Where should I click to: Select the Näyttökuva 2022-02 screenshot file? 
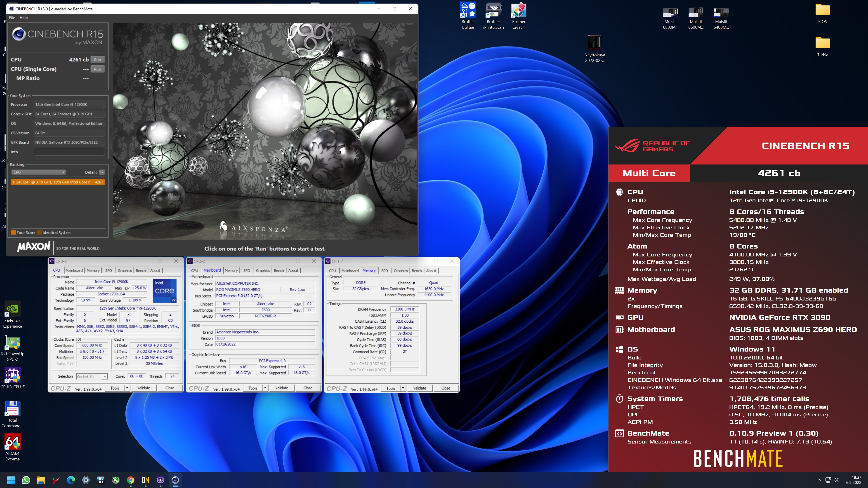pos(594,49)
